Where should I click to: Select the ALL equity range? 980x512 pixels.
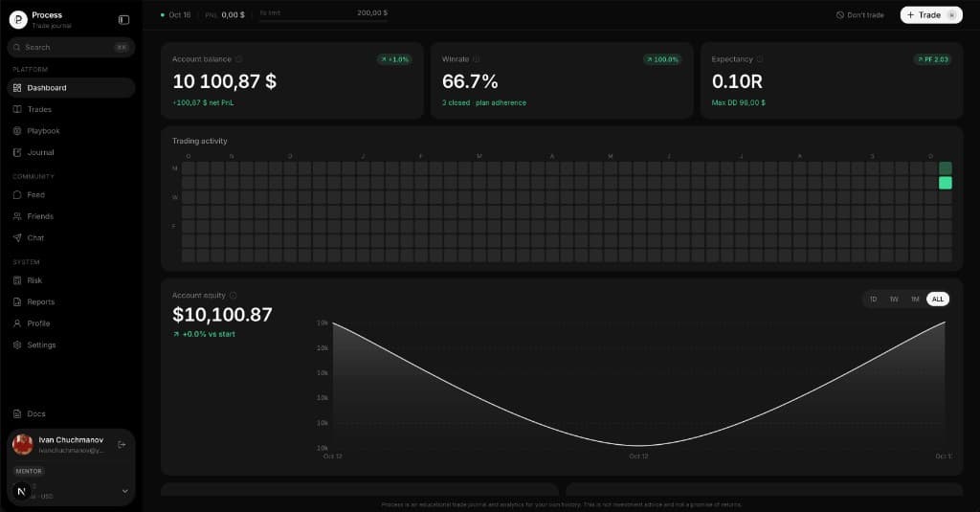(938, 300)
